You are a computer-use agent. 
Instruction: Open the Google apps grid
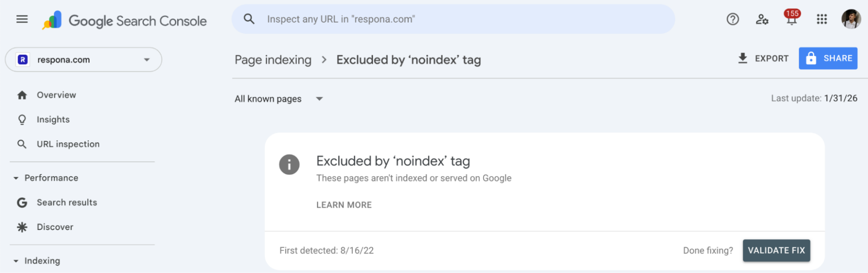822,19
